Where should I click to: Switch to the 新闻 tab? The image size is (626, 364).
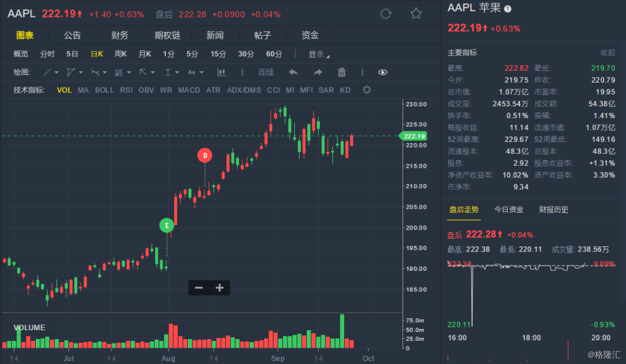[x=215, y=35]
